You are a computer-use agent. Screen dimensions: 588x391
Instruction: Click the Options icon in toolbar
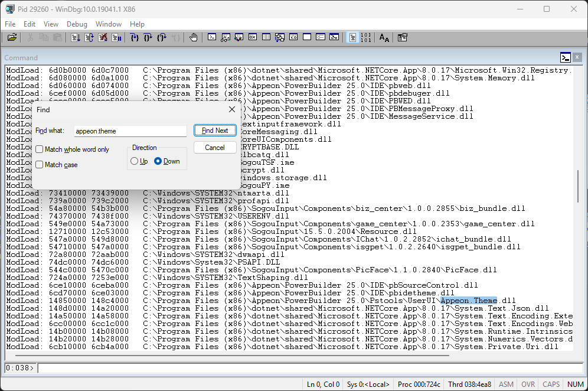403,37
